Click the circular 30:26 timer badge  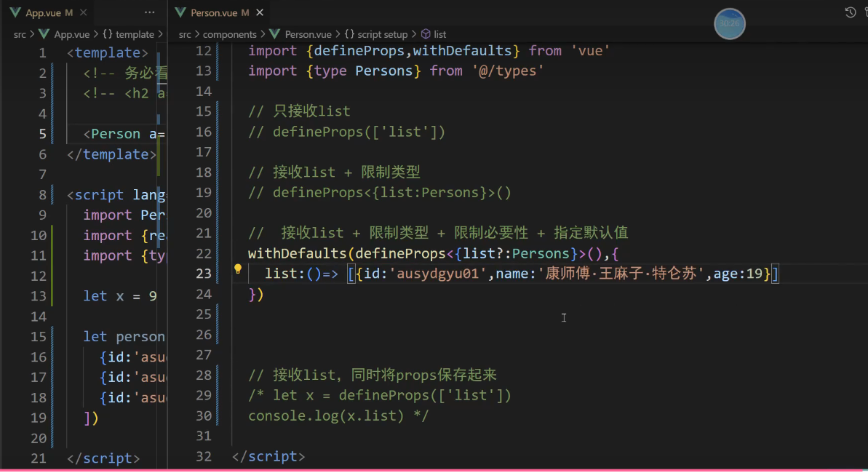[730, 24]
